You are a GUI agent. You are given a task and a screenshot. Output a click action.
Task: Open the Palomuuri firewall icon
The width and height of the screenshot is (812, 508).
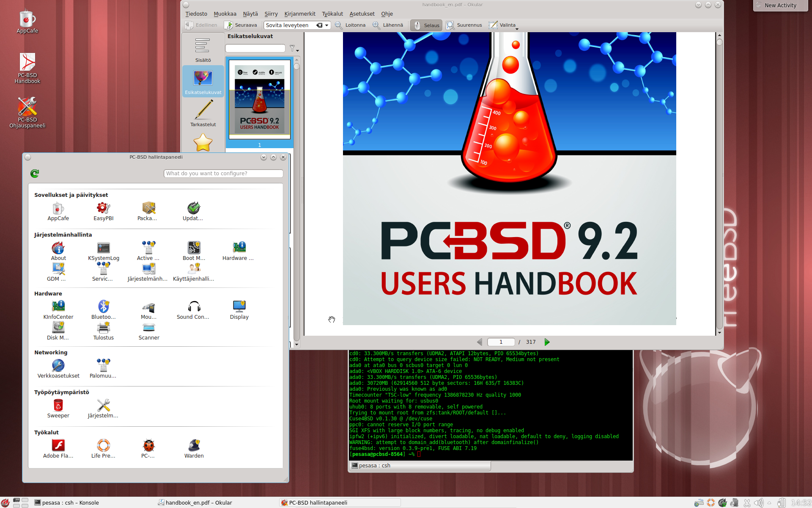tap(103, 369)
